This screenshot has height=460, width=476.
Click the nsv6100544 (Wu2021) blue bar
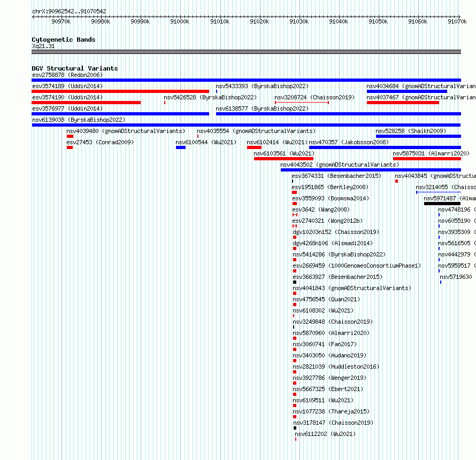tap(181, 147)
